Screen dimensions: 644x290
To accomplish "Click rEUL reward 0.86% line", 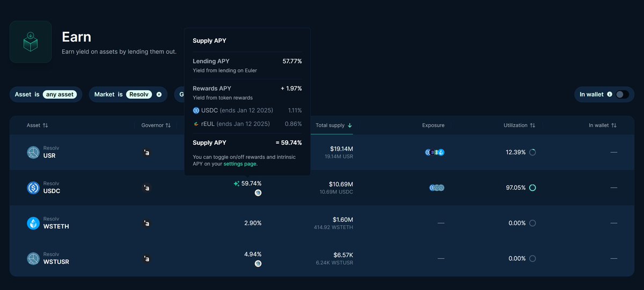I will [247, 124].
